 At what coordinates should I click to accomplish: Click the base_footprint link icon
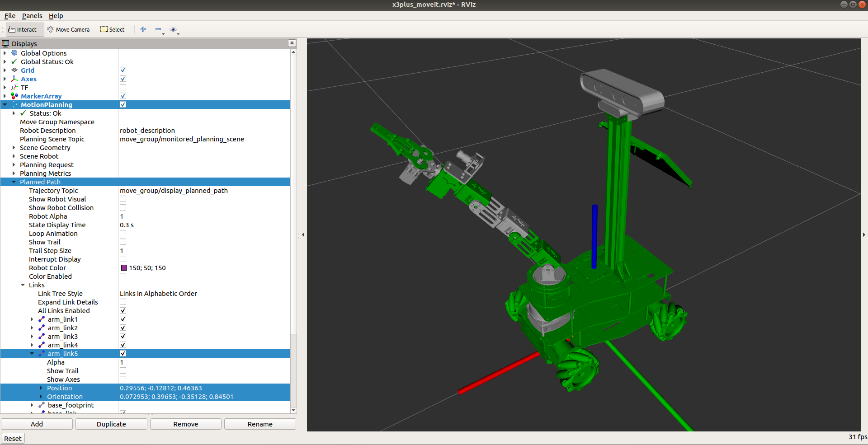(42, 405)
